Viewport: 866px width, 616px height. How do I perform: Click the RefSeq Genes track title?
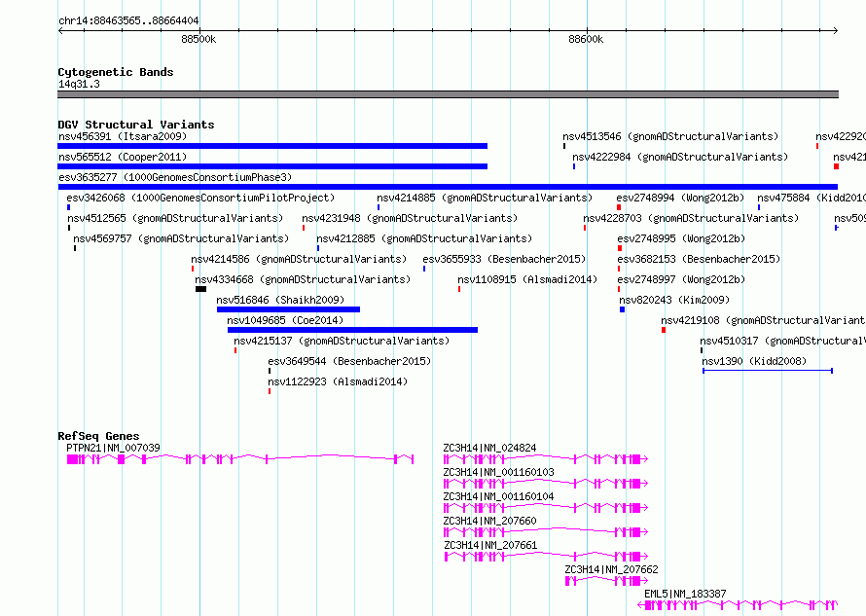98,436
